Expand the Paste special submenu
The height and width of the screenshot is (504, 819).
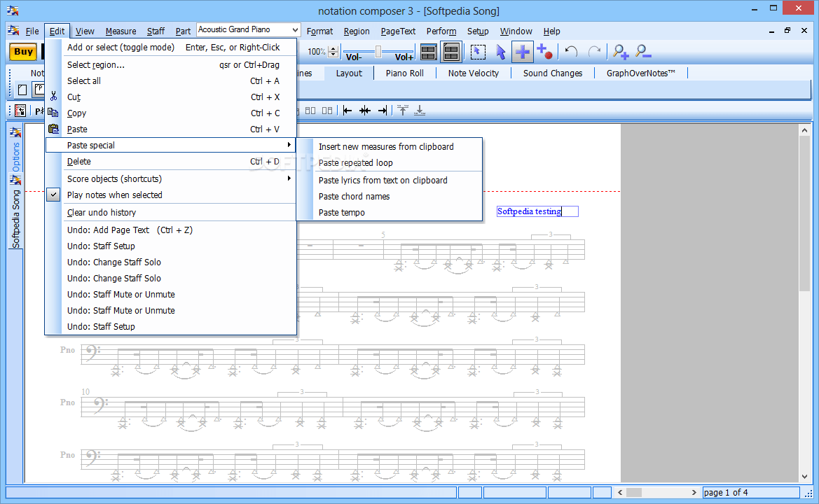(x=171, y=145)
